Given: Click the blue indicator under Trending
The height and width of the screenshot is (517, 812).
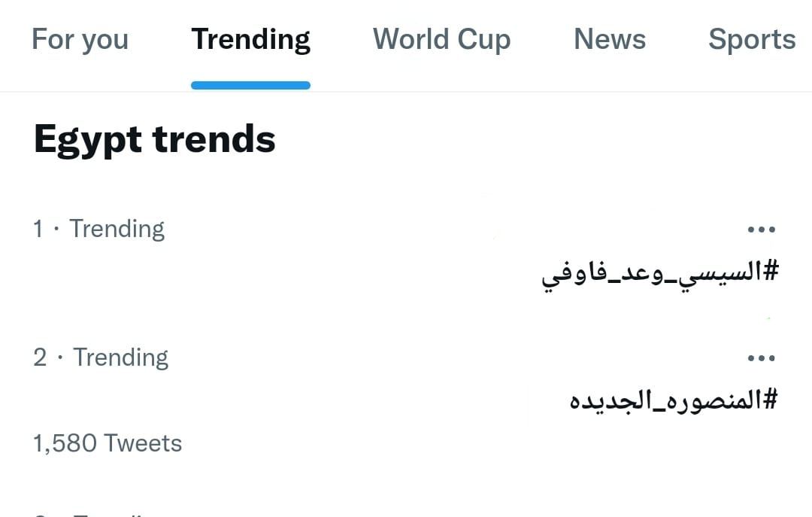Looking at the screenshot, I should (x=250, y=86).
